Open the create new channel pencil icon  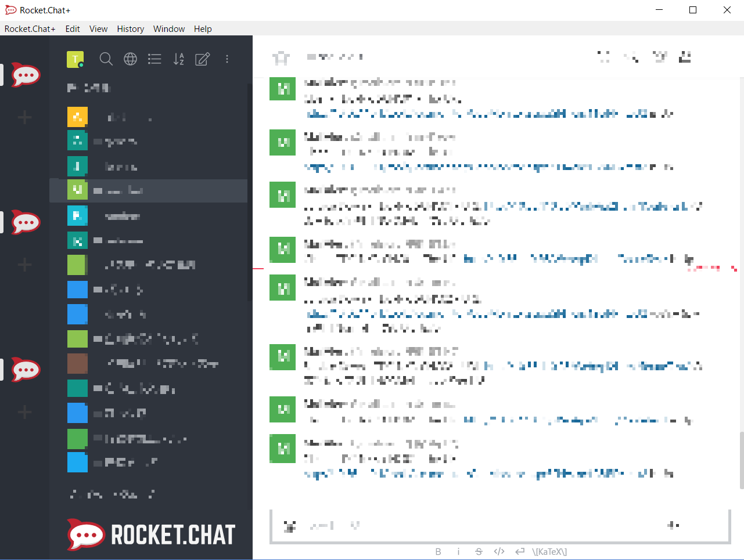[202, 59]
